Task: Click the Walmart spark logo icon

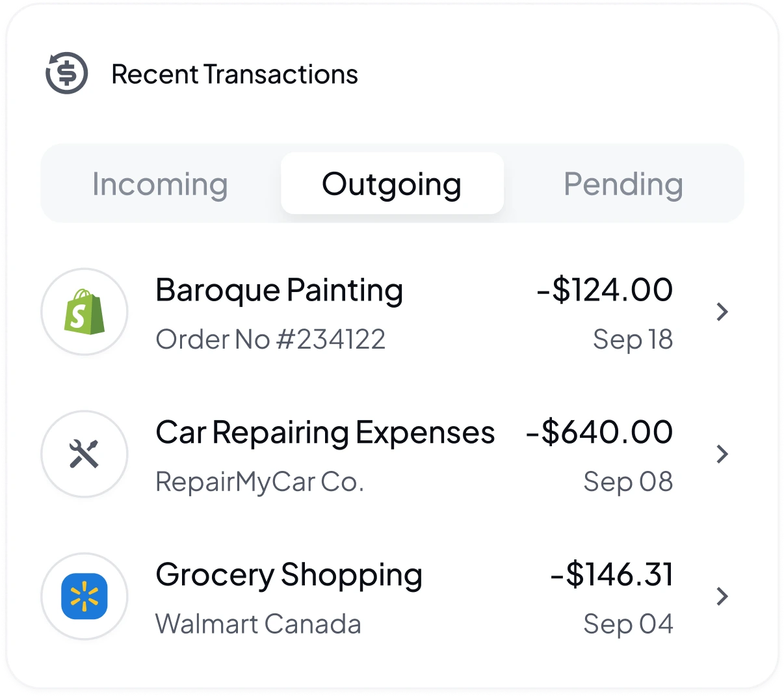Action: click(x=85, y=596)
